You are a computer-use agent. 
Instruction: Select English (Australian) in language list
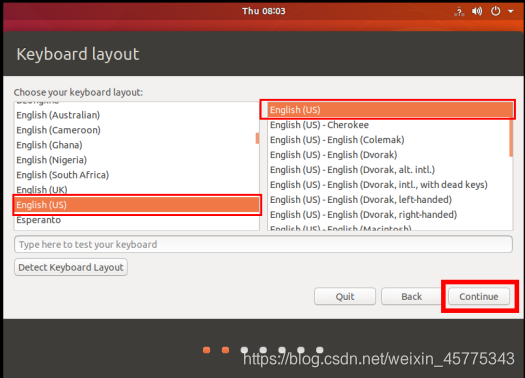(136, 115)
